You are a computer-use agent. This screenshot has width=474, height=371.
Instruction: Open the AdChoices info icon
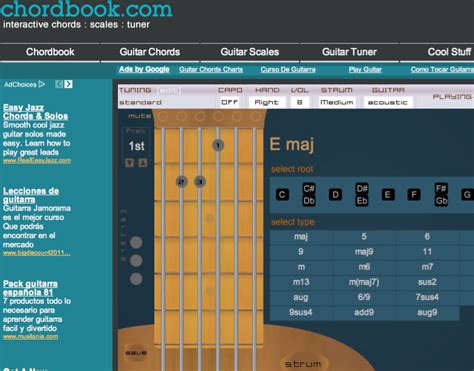(42, 84)
